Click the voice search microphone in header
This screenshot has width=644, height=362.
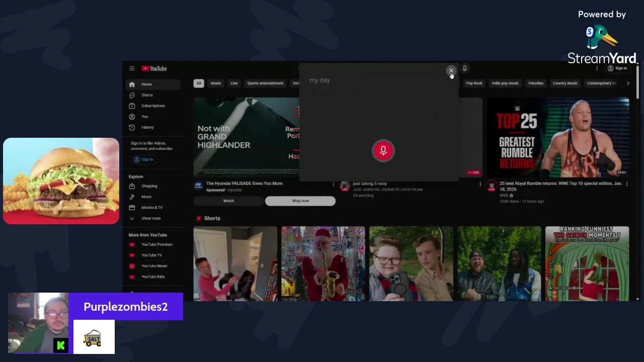[x=465, y=68]
